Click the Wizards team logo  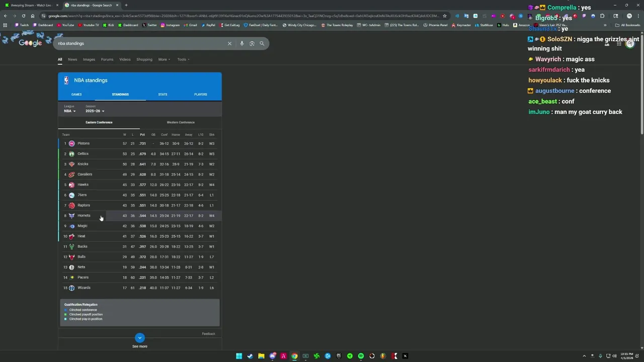(71, 288)
